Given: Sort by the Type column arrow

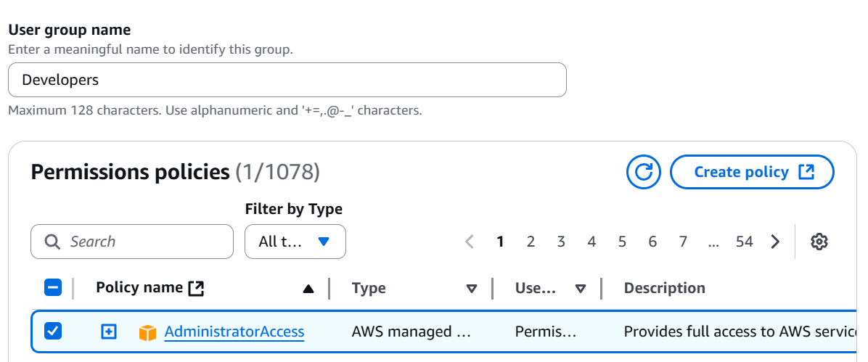Looking at the screenshot, I should coord(472,289).
